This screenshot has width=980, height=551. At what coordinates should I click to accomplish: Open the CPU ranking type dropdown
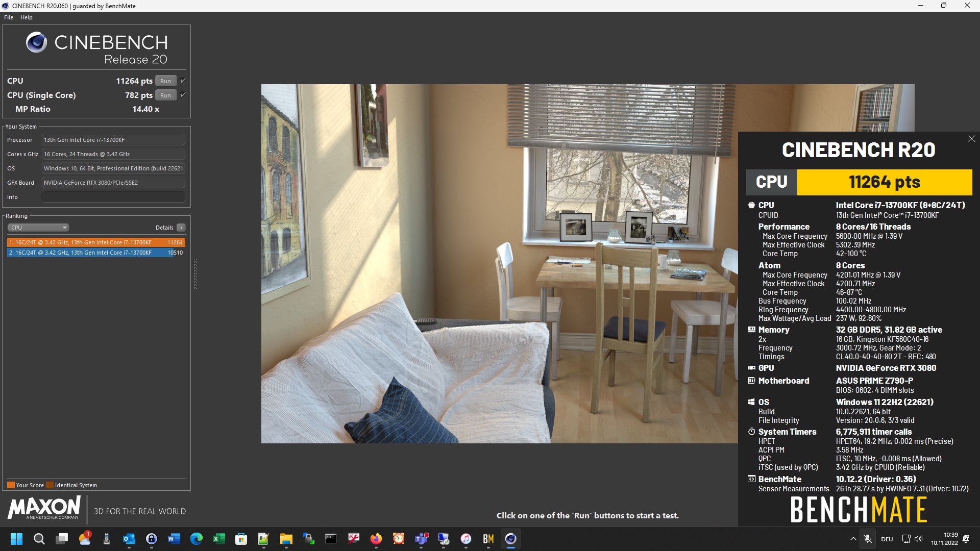coord(38,228)
